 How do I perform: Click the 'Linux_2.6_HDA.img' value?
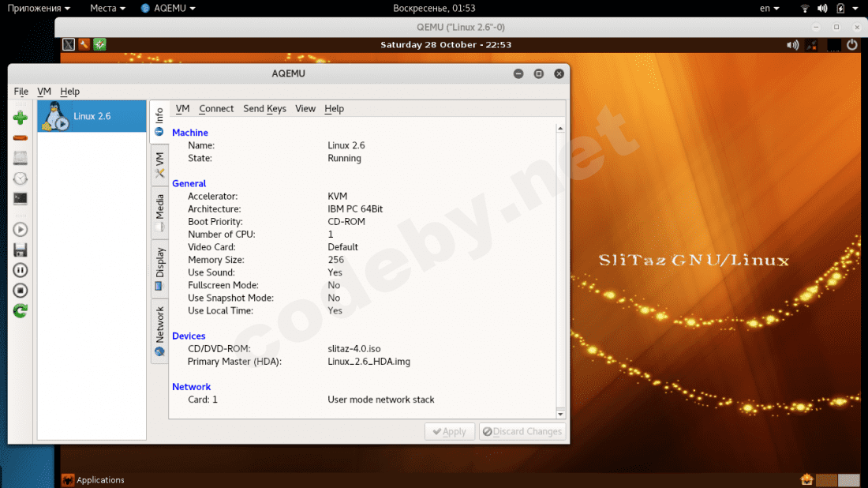click(x=369, y=361)
